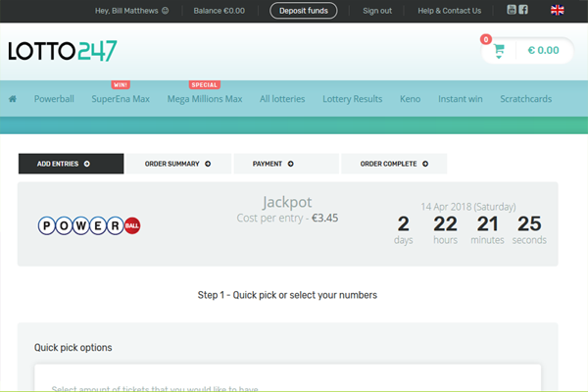Click the Deposit funds button

tap(304, 11)
